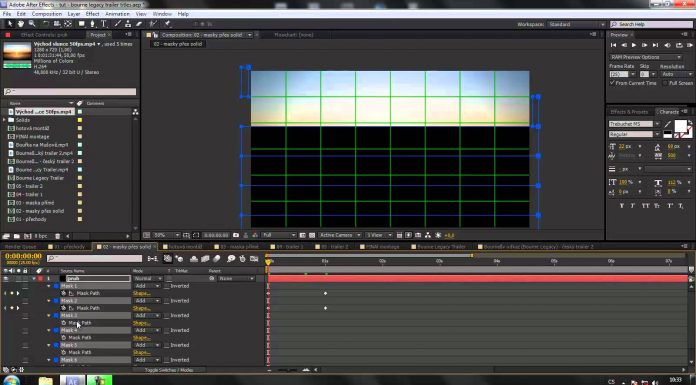Screen dimensions: 696x385
Task: Select the Rectangle mask tool
Action: pos(82,24)
